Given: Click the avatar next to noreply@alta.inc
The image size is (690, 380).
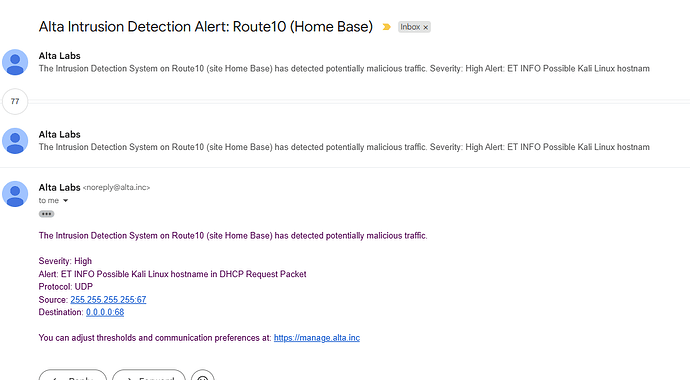Looking at the screenshot, I should pos(15,194).
